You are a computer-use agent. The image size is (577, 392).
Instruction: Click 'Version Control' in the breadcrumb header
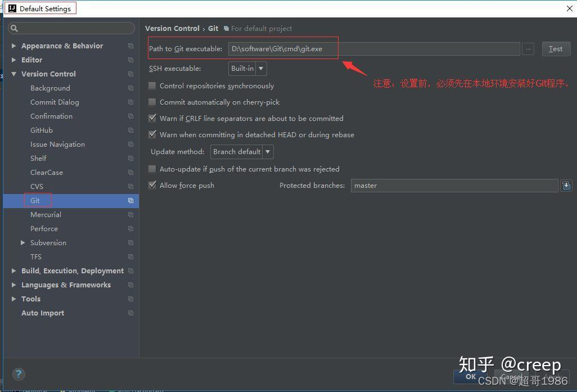[172, 28]
